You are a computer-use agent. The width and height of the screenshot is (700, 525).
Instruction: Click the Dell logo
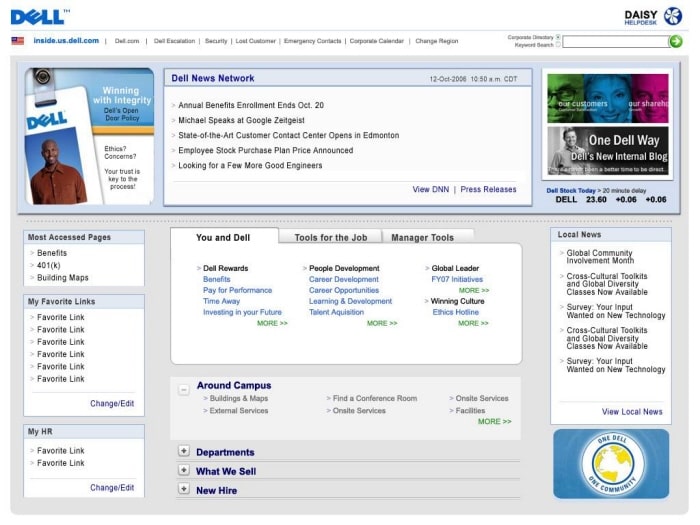click(x=40, y=17)
